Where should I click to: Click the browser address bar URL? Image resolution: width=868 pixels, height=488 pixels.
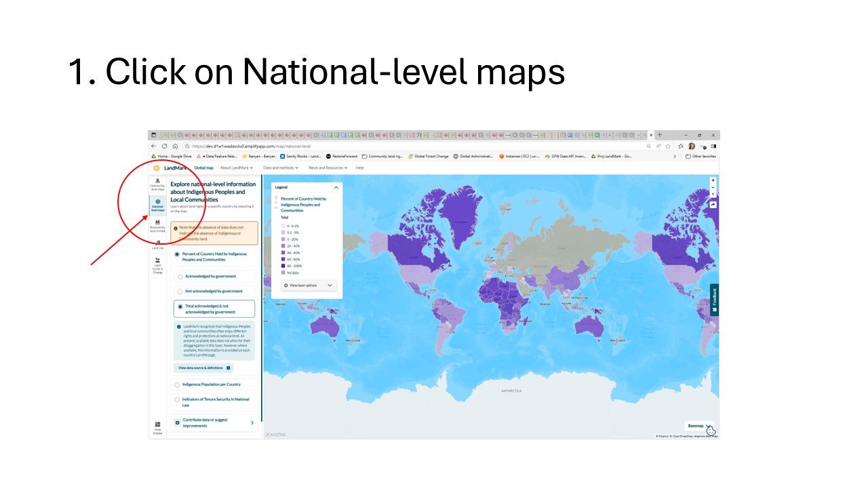point(252,146)
